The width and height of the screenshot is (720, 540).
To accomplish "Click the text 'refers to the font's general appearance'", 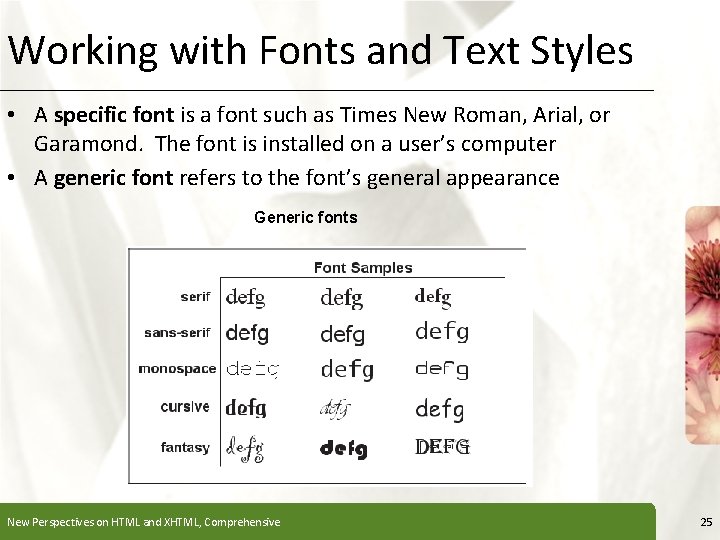I will point(370,178).
